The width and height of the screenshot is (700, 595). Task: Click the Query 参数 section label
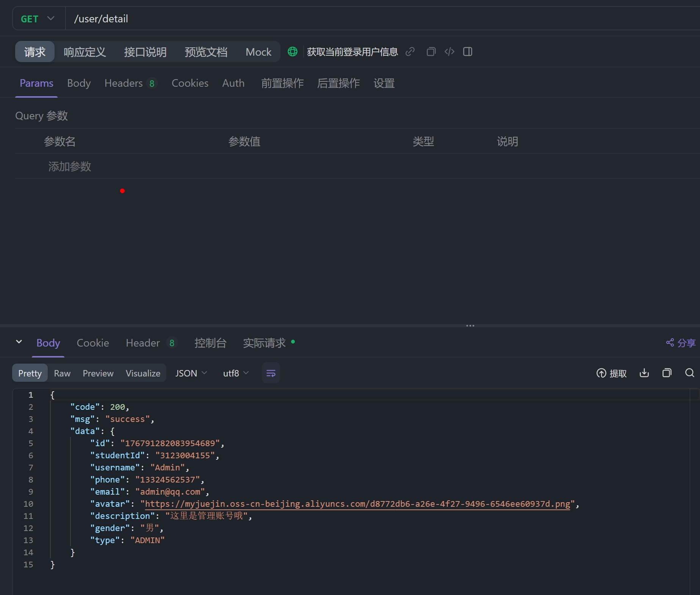42,116
